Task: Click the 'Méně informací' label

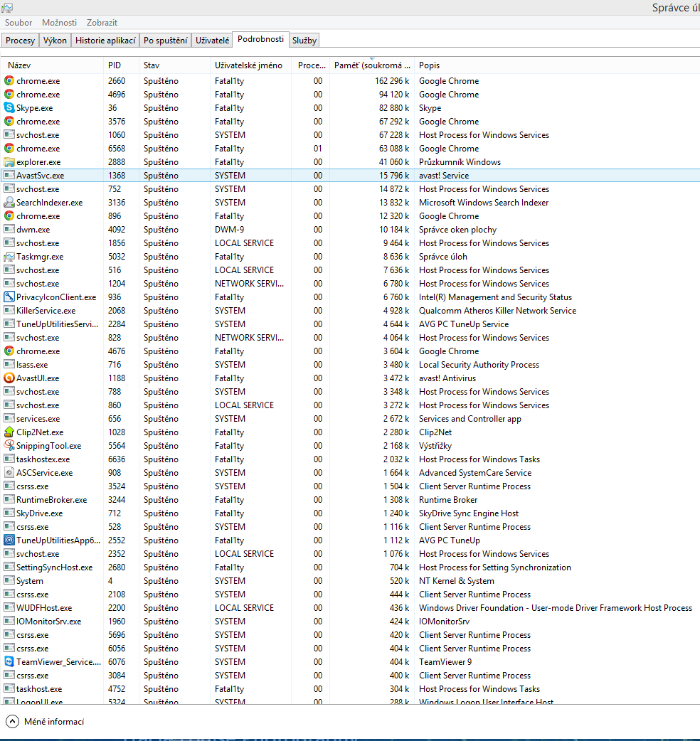Action: pos(54,722)
